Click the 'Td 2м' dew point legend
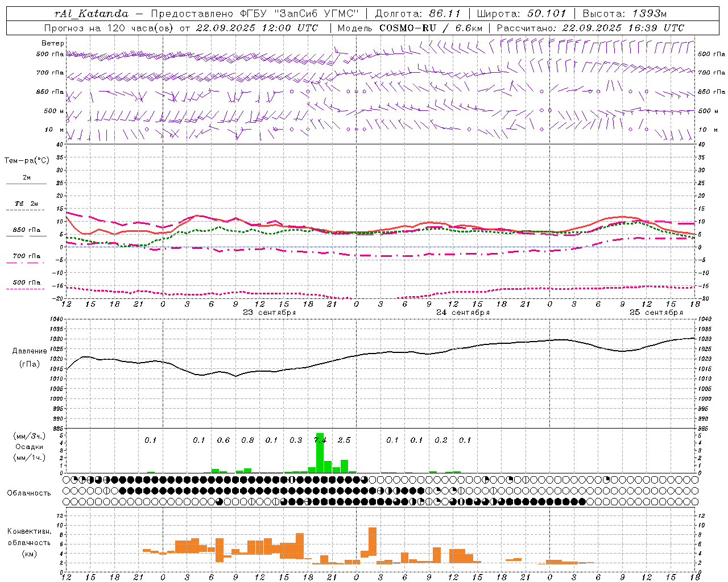Viewport: 728px width, 582px height. coord(26,203)
